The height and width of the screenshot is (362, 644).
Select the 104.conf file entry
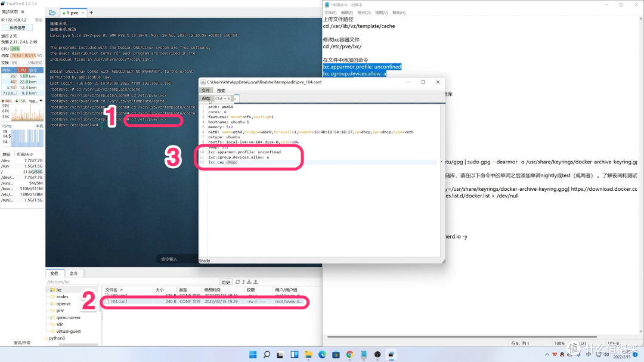coord(119,302)
